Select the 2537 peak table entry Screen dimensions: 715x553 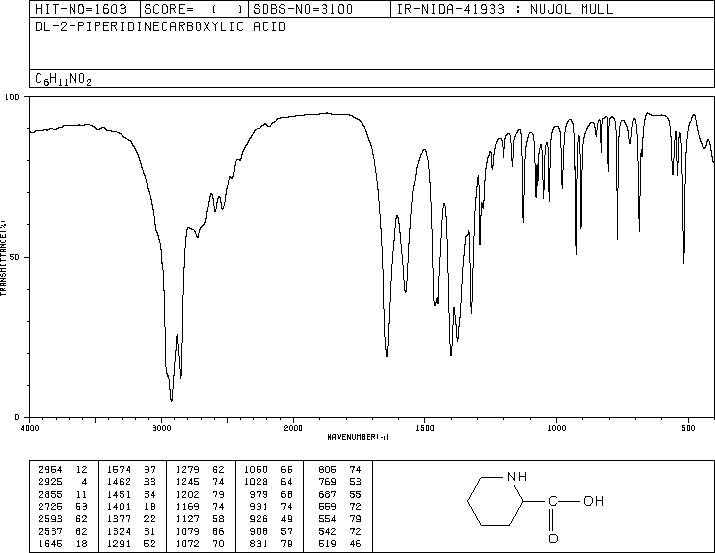coord(63,532)
